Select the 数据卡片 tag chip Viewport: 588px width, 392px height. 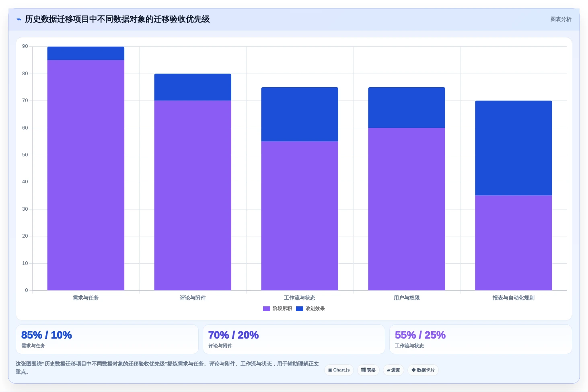point(423,370)
